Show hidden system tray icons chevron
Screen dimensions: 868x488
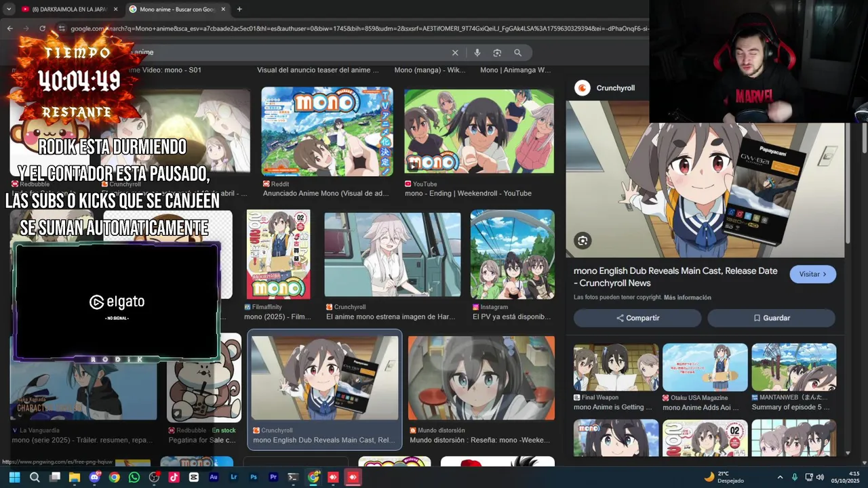[x=780, y=477]
